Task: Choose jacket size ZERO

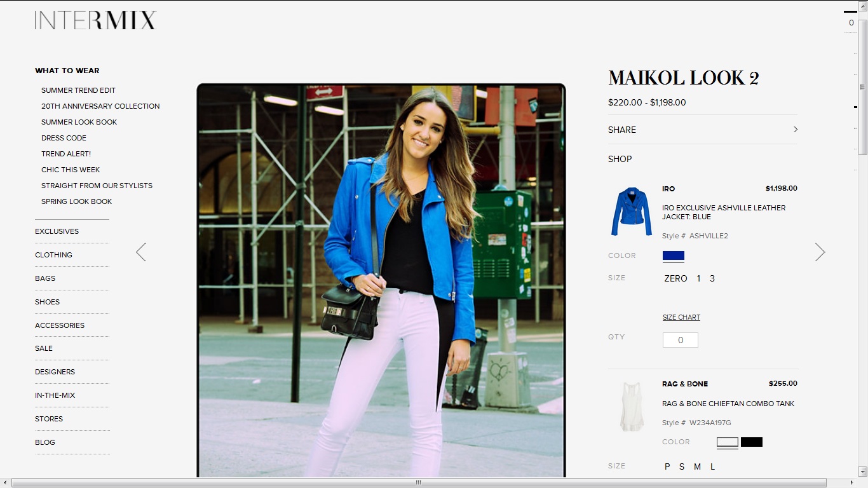Action: [x=675, y=278]
